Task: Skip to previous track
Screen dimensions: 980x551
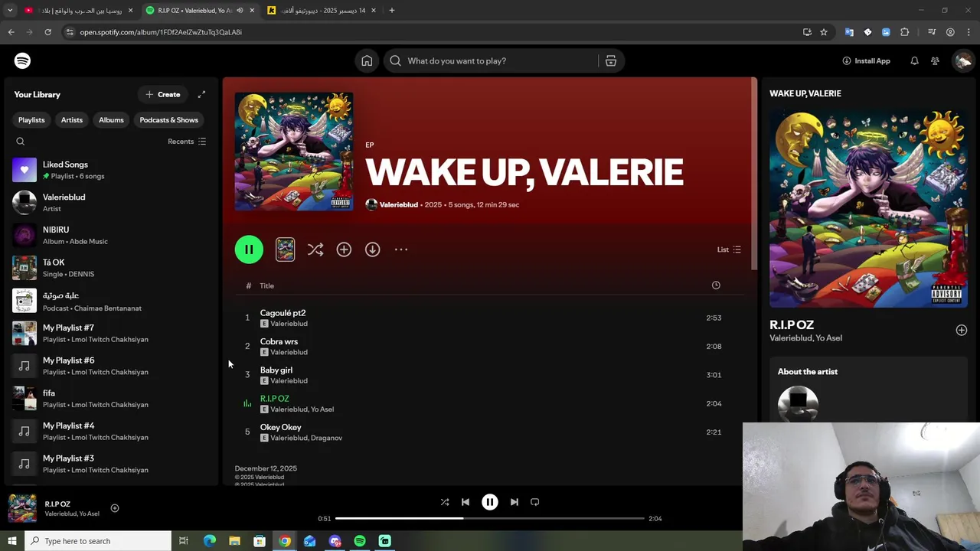Action: tap(465, 502)
